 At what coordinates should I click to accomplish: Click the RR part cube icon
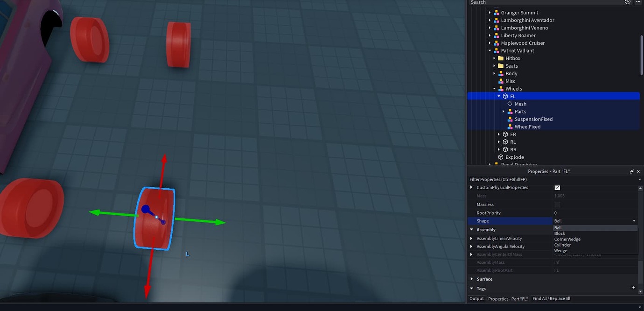click(x=505, y=149)
